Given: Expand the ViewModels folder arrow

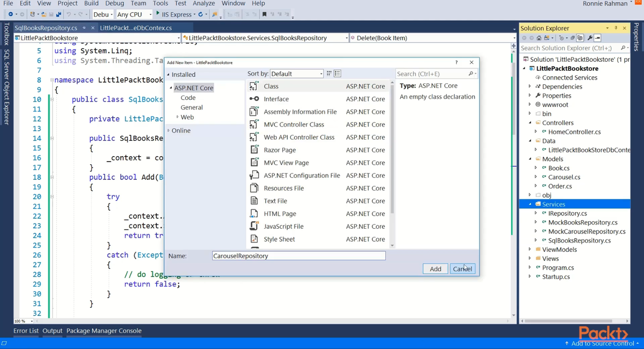Looking at the screenshot, I should (530, 249).
